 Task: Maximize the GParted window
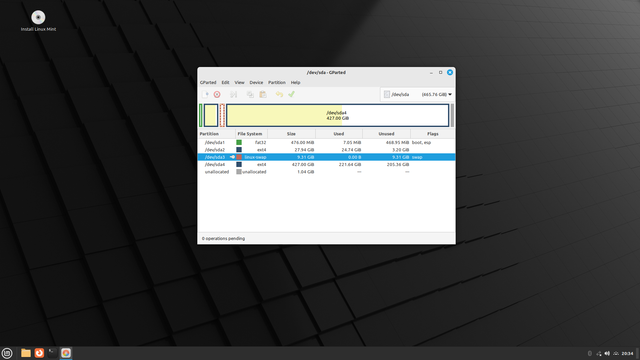440,72
